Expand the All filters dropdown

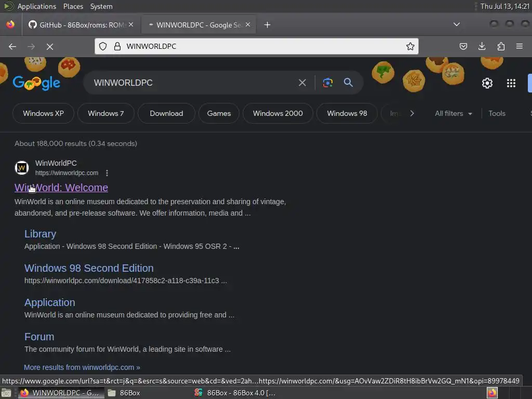[x=453, y=113]
